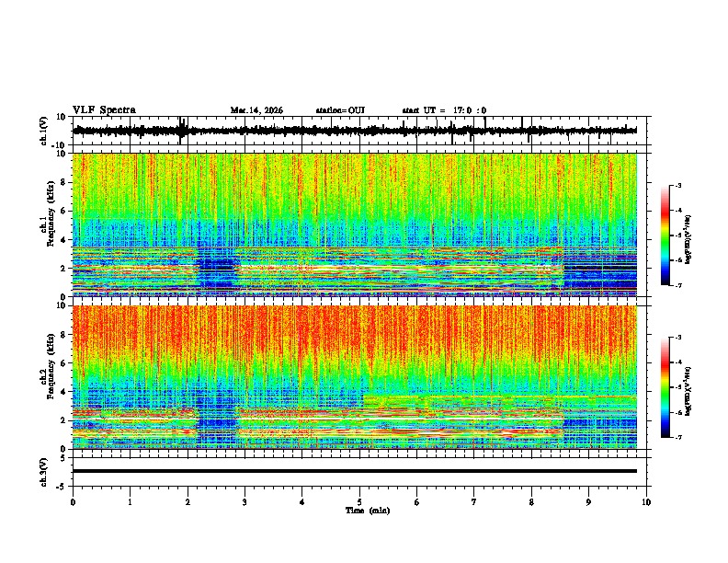Click the Time axis tick label '4'

pos(301,502)
